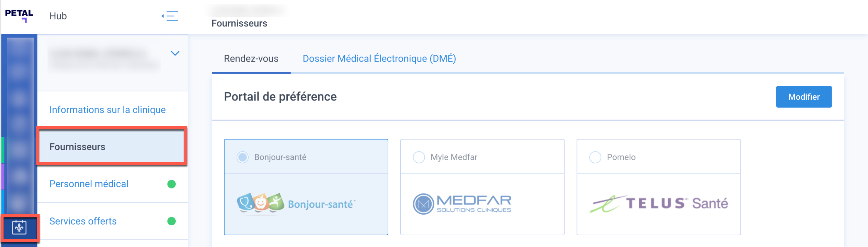Click the Medfar Solutions Cliniques logo

pyautogui.click(x=462, y=204)
